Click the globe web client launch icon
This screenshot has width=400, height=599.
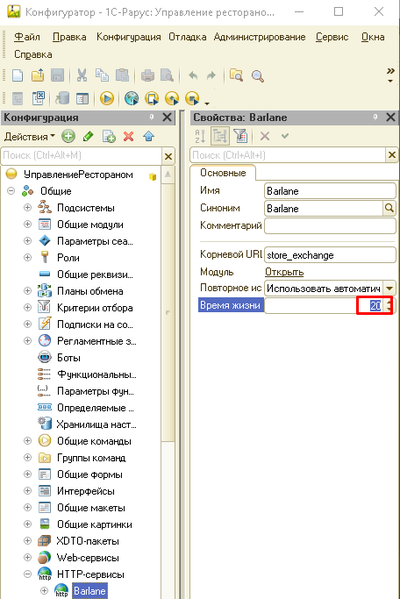[x=132, y=99]
